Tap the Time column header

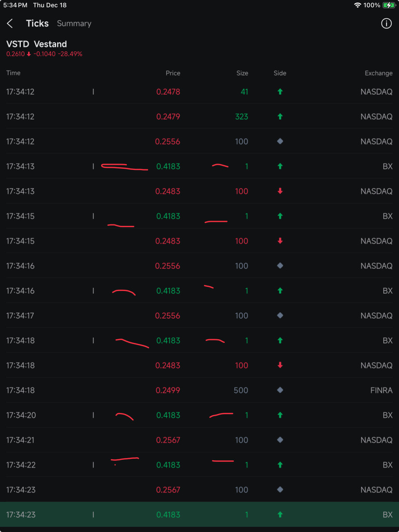pos(13,73)
